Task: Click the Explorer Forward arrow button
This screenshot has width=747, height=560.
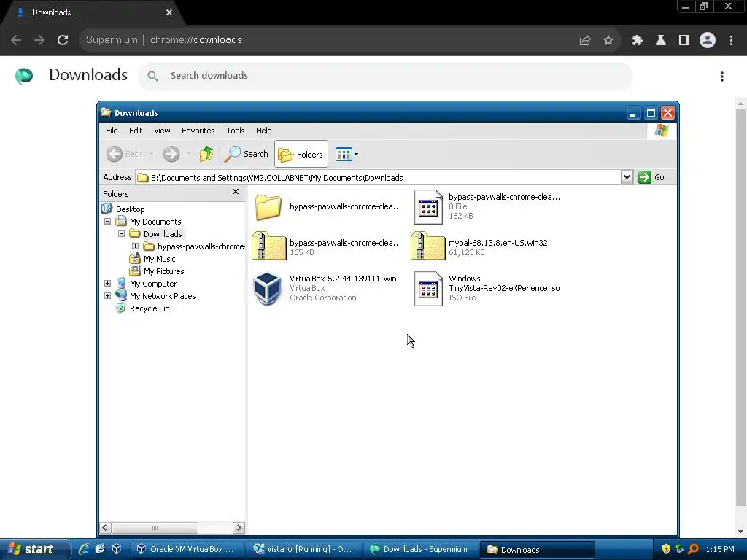Action: pos(171,154)
